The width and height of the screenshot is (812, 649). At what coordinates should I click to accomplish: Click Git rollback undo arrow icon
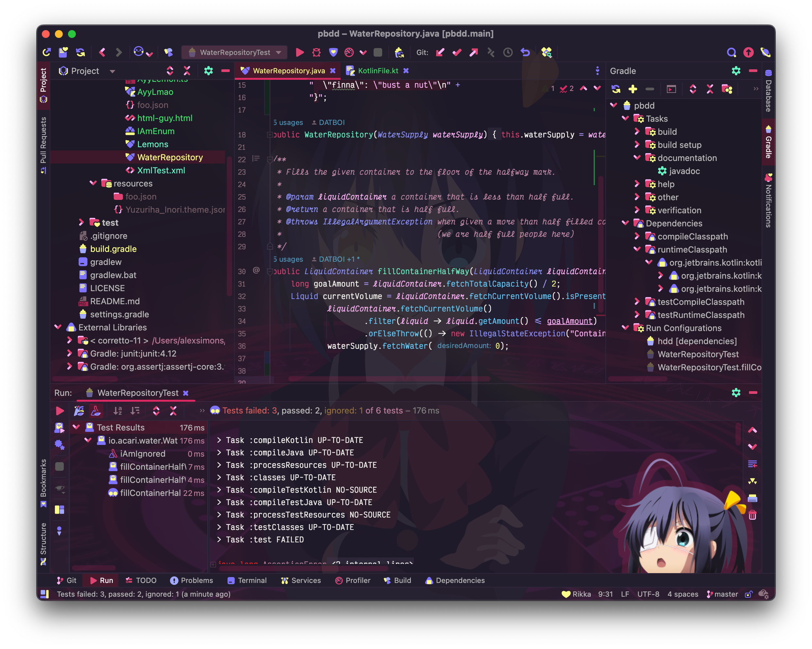point(525,52)
